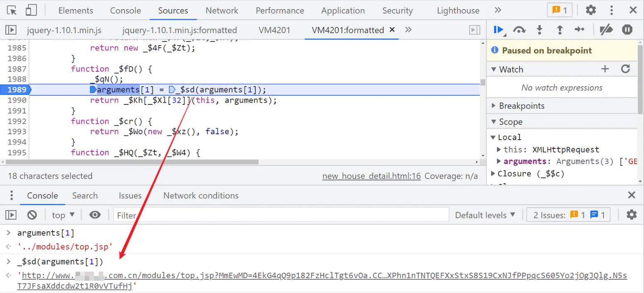Resume script execution in debugger
The height and width of the screenshot is (293, 644).
(498, 30)
